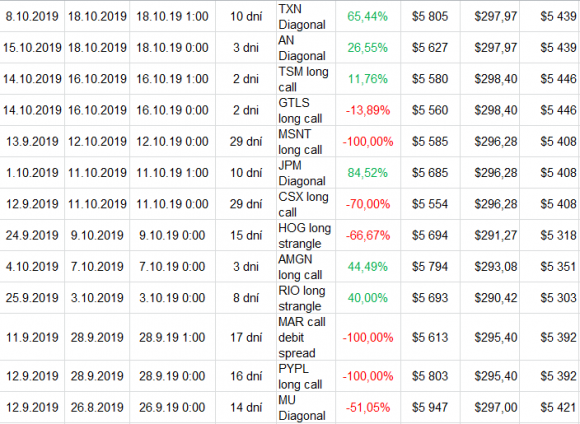The height and width of the screenshot is (424, 580).
Task: Select the PYPL long call cell
Action: click(x=306, y=376)
